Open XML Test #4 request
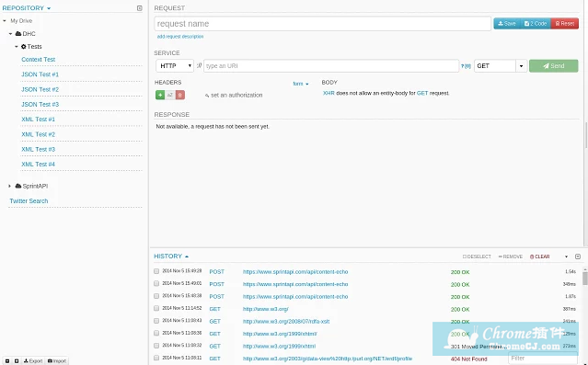The image size is (588, 365). click(x=39, y=165)
